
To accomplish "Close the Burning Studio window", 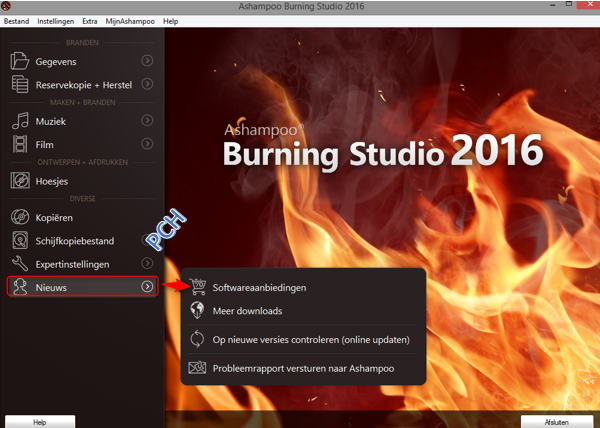I will (590, 4).
